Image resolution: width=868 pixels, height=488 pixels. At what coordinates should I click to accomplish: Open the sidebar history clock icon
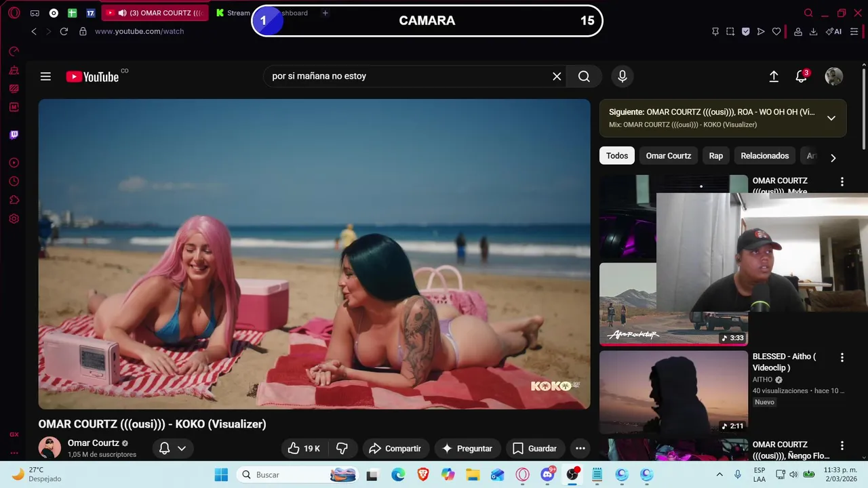pyautogui.click(x=14, y=182)
